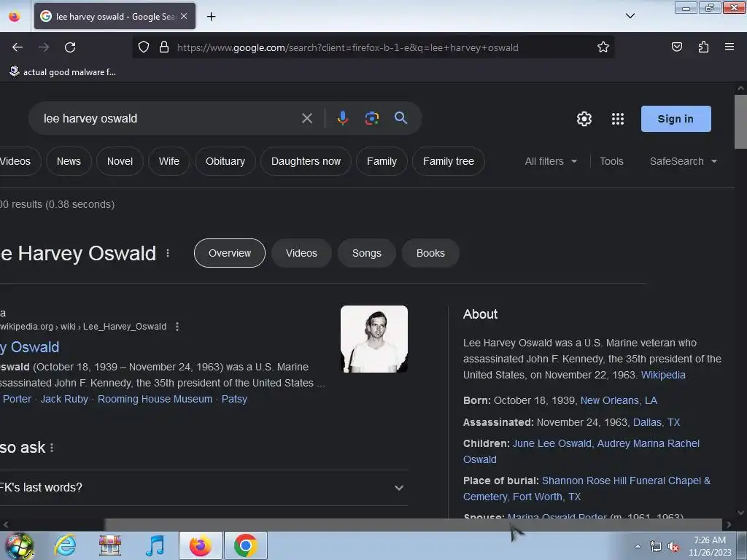This screenshot has height=560, width=747.
Task: Open the list all tabs chevron
Action: click(630, 16)
